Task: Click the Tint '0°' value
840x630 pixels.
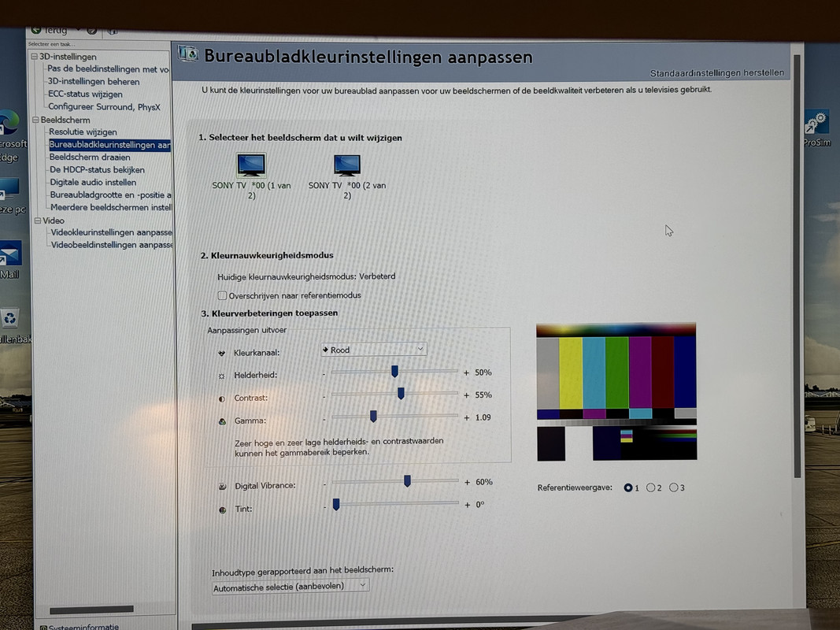Action: pyautogui.click(x=480, y=505)
